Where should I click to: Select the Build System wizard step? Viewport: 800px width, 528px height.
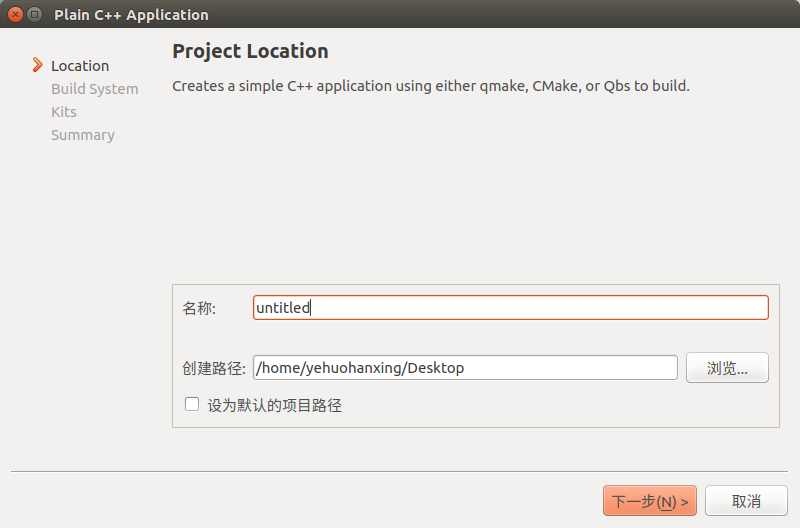click(95, 89)
